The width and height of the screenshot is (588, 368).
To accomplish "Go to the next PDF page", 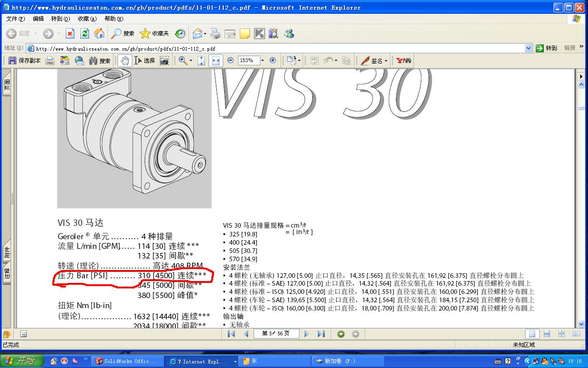I will [x=307, y=334].
